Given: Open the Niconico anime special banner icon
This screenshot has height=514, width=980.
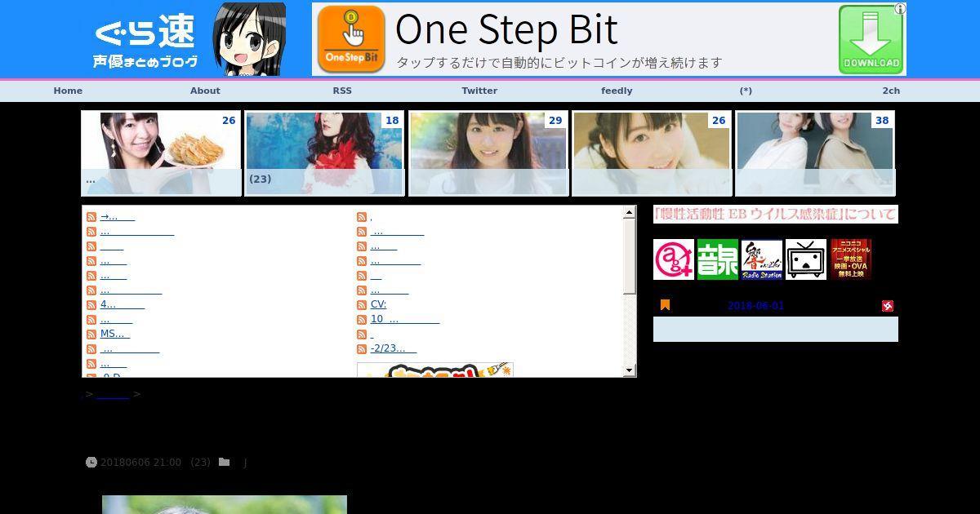Looking at the screenshot, I should tap(851, 259).
